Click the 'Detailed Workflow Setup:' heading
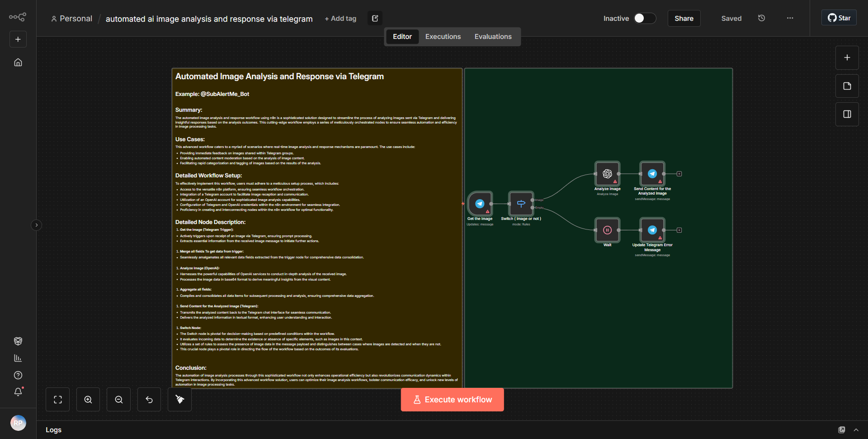The height and width of the screenshot is (439, 868). point(208,176)
